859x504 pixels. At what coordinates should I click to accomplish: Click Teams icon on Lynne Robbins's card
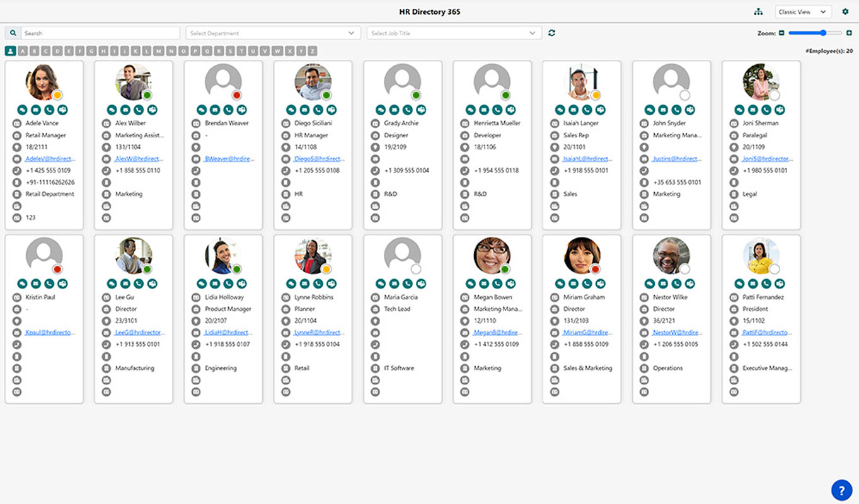(x=331, y=284)
